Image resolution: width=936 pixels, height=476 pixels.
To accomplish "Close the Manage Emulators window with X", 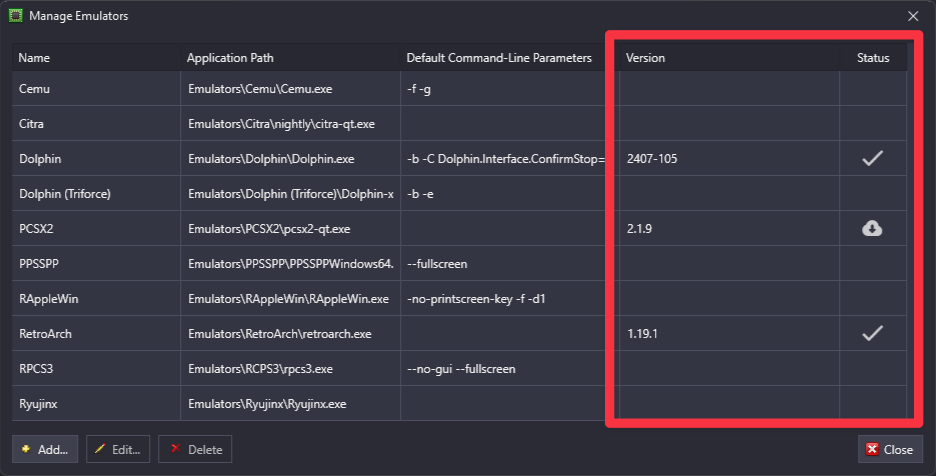I will tap(913, 16).
